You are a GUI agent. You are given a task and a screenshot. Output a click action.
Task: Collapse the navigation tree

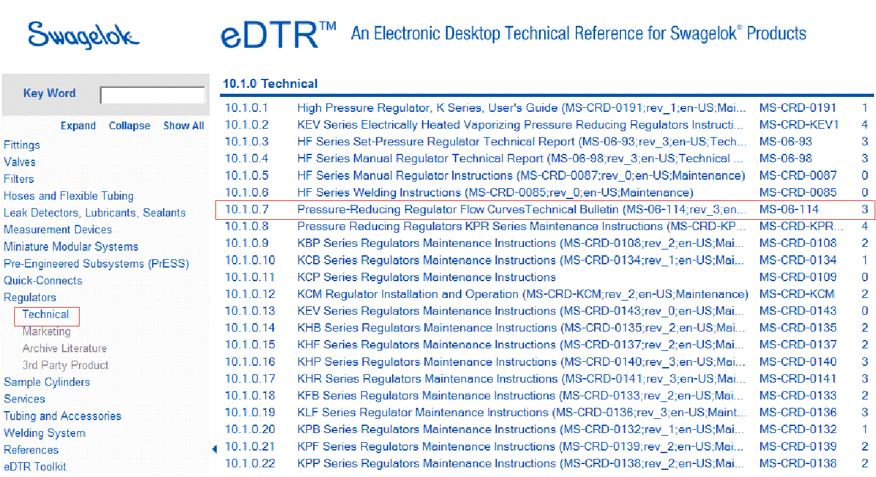click(x=129, y=126)
